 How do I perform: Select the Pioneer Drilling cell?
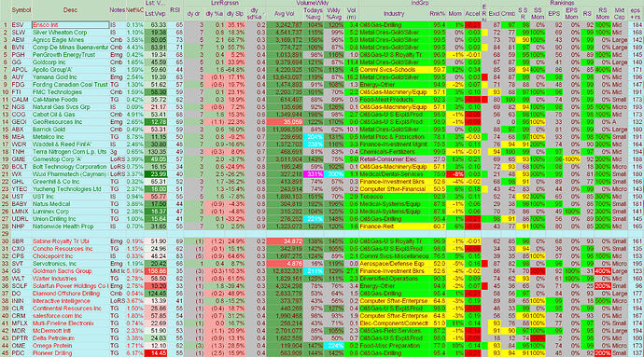70,353
